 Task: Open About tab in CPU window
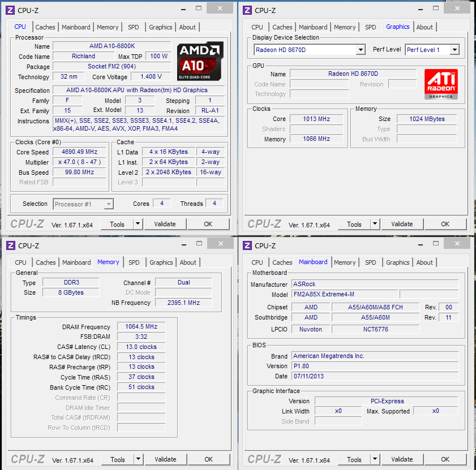point(187,27)
